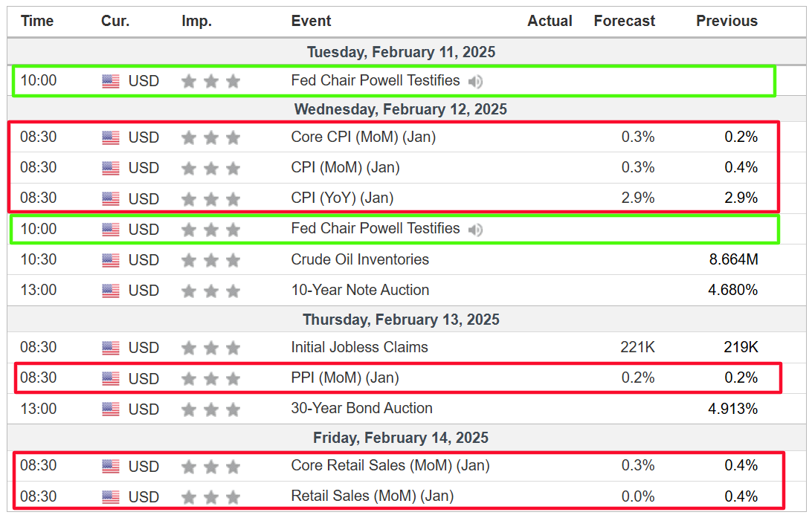Click the Previous column header
Viewport: 812px width, 515px height.
(727, 22)
